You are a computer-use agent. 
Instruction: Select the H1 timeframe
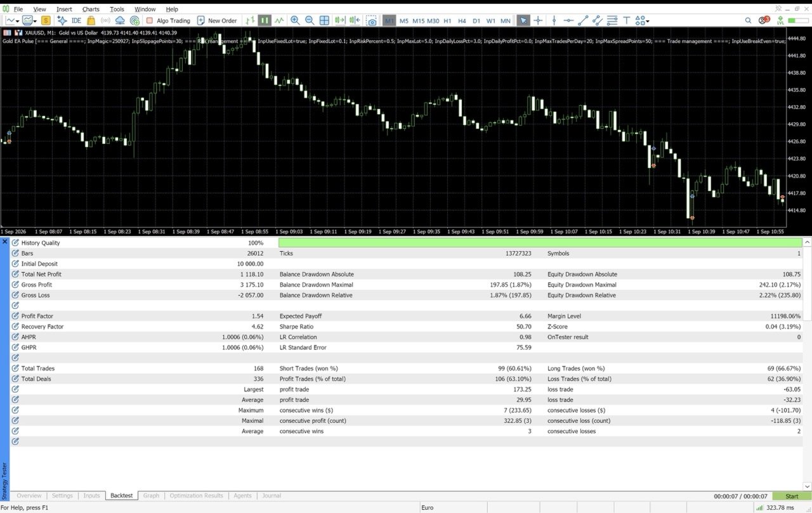pos(448,20)
